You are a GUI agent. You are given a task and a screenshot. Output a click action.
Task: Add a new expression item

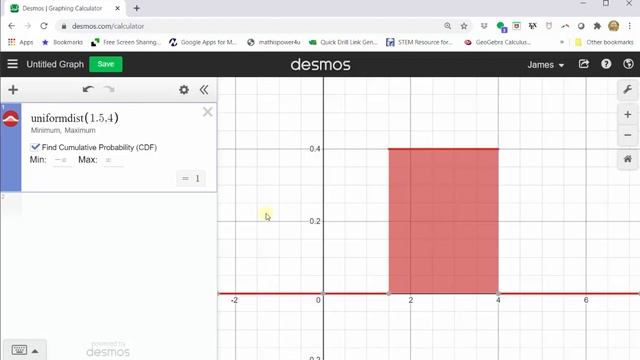pyautogui.click(x=13, y=90)
